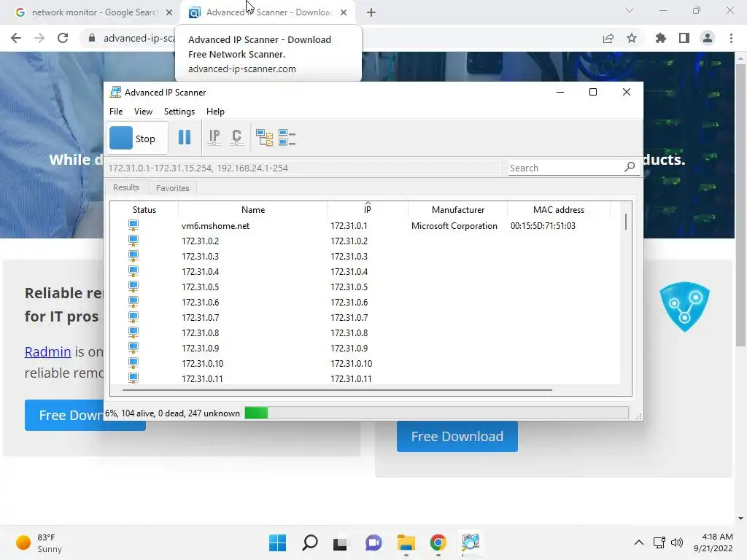Click the Search field in the scanner

[x=565, y=168]
